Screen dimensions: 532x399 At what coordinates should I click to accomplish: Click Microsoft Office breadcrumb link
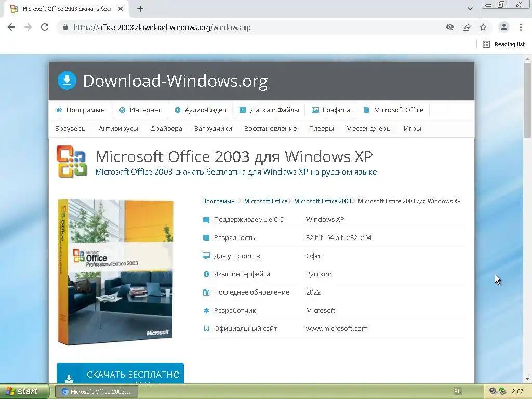pyautogui.click(x=265, y=201)
